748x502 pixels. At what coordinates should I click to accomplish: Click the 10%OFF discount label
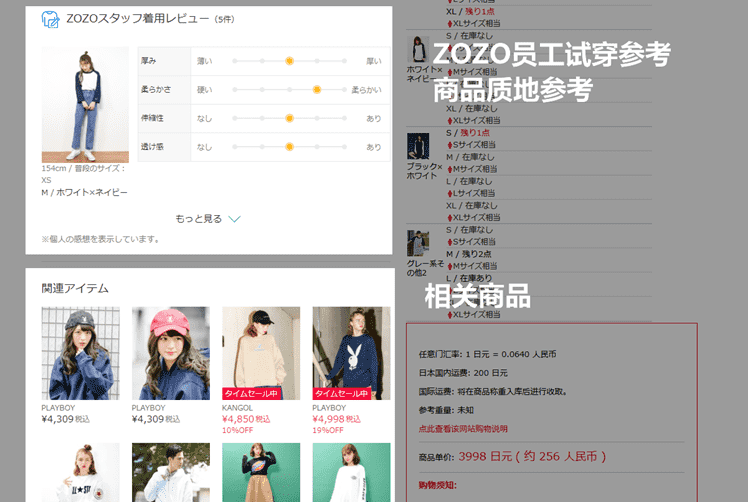click(237, 430)
